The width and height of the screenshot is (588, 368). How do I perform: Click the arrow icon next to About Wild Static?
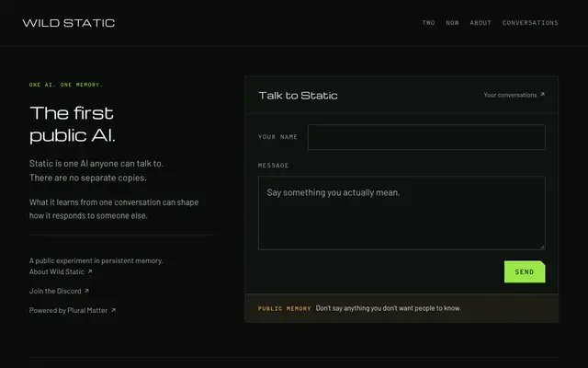[90, 271]
